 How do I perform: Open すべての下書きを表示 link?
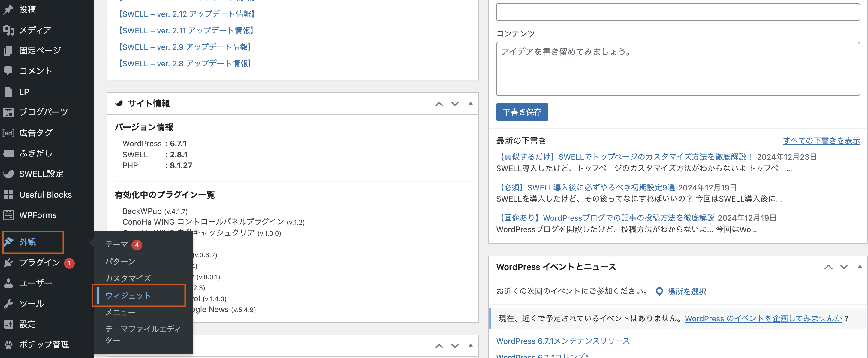click(821, 141)
